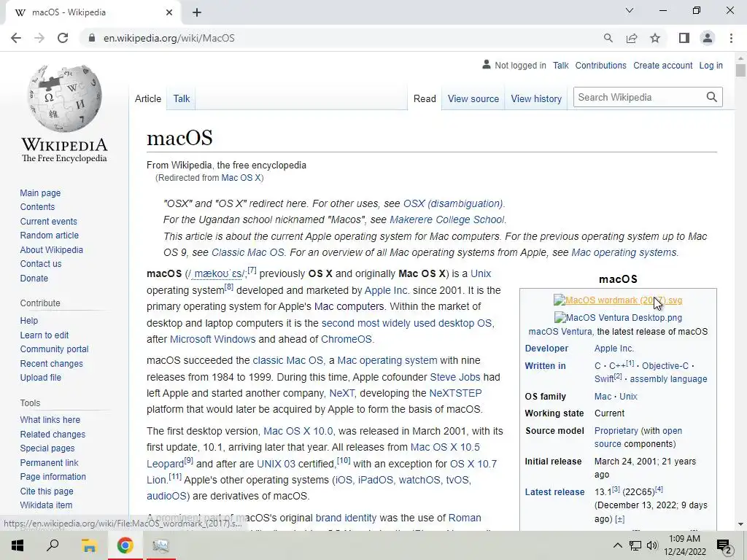Open a new tab with plus button

point(197,12)
